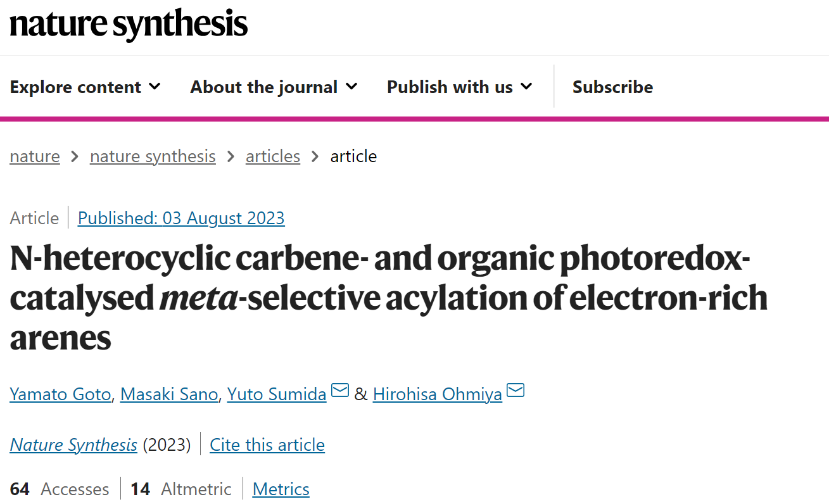The image size is (829, 504).
Task: Select the Yuto Sumida author link
Action: click(x=277, y=394)
